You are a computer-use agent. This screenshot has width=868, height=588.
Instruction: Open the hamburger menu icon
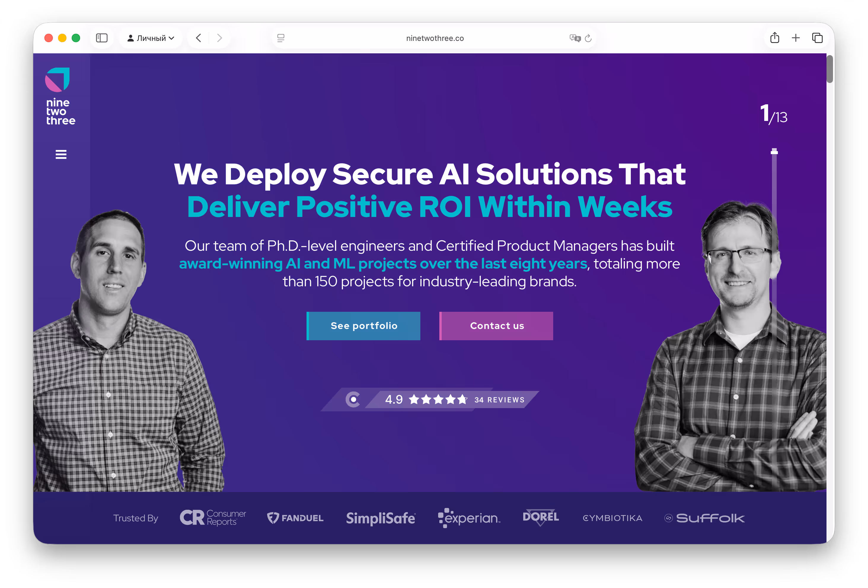pos(61,154)
